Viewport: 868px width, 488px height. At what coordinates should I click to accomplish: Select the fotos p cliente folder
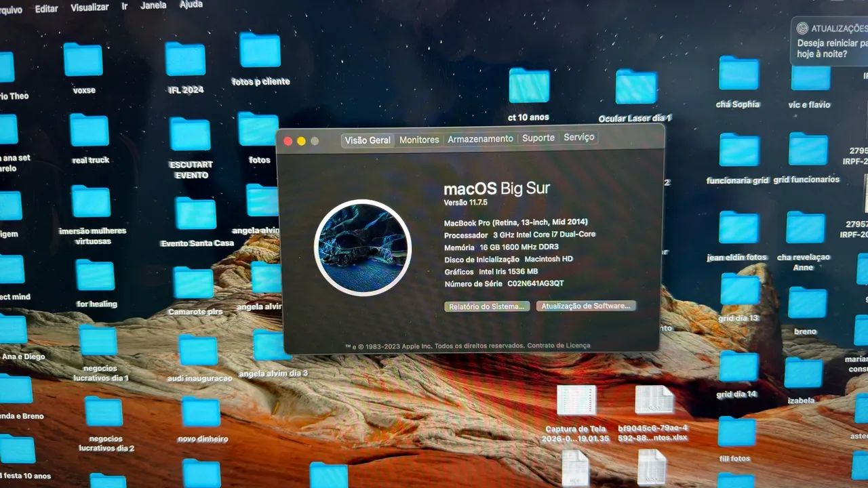tap(260, 50)
